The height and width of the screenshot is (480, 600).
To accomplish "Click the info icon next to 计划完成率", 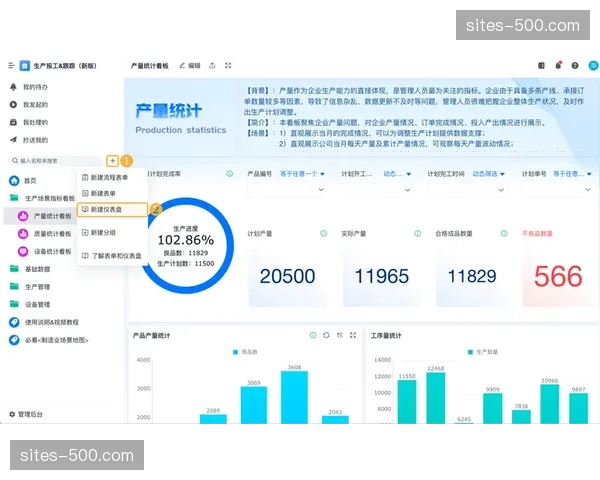I will [x=230, y=174].
